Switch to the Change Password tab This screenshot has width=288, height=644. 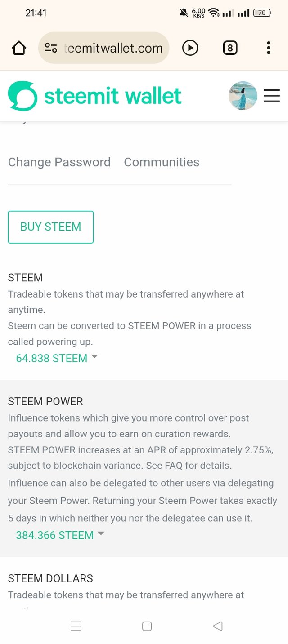pyautogui.click(x=59, y=162)
